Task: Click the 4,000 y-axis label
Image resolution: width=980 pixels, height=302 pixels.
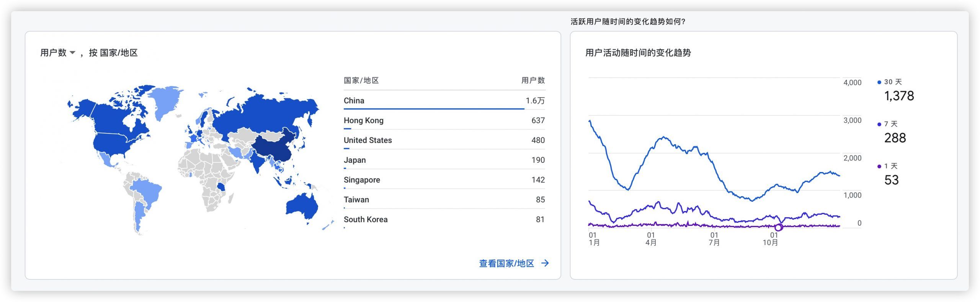Action: tap(852, 83)
